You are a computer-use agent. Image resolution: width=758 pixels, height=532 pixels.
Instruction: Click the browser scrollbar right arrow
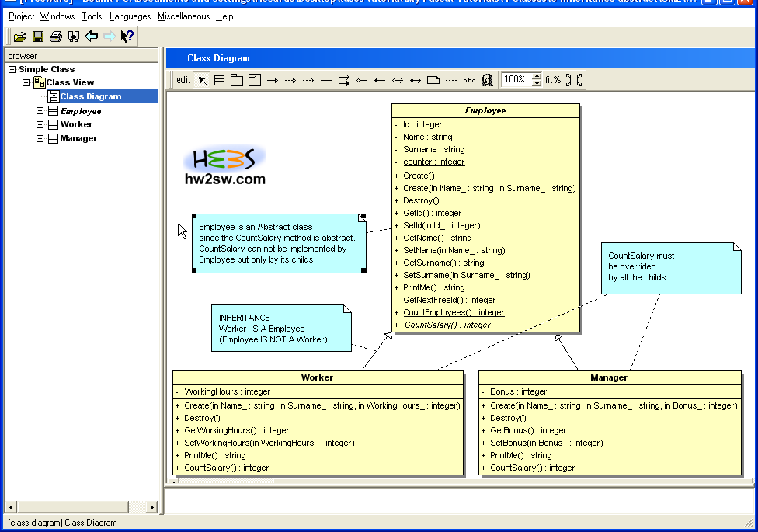pyautogui.click(x=152, y=507)
